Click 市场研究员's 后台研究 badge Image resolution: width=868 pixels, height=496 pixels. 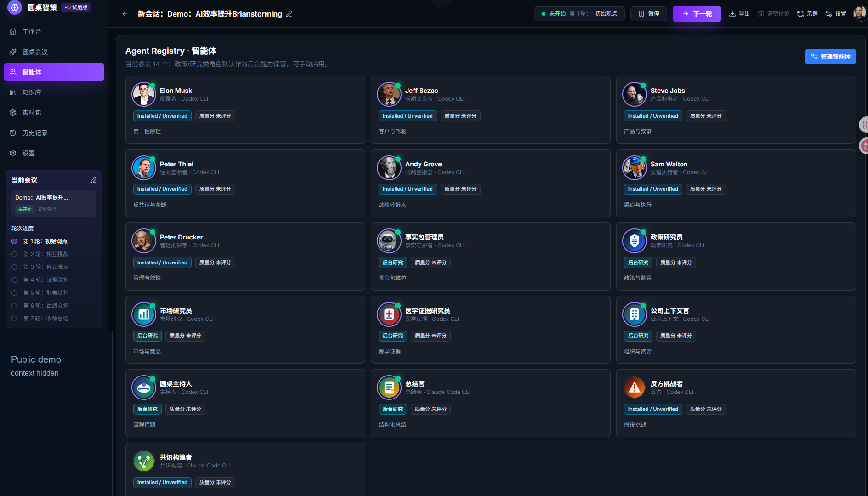click(x=148, y=336)
